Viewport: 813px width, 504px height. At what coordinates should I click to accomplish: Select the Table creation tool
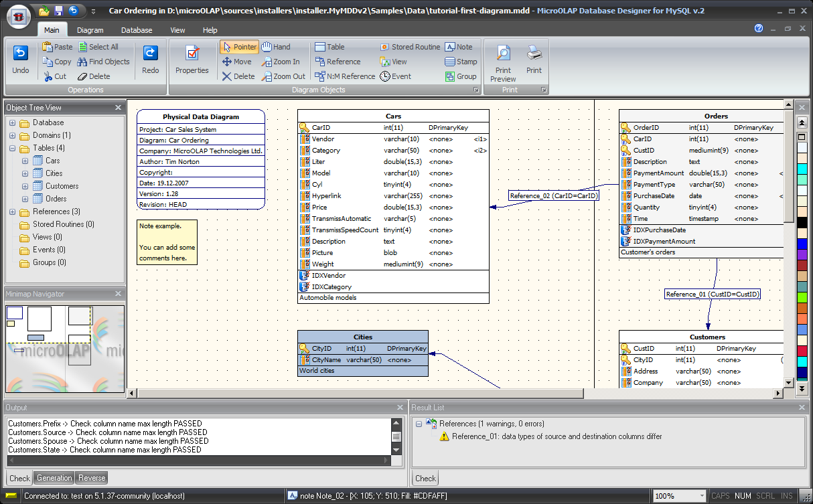[329, 47]
